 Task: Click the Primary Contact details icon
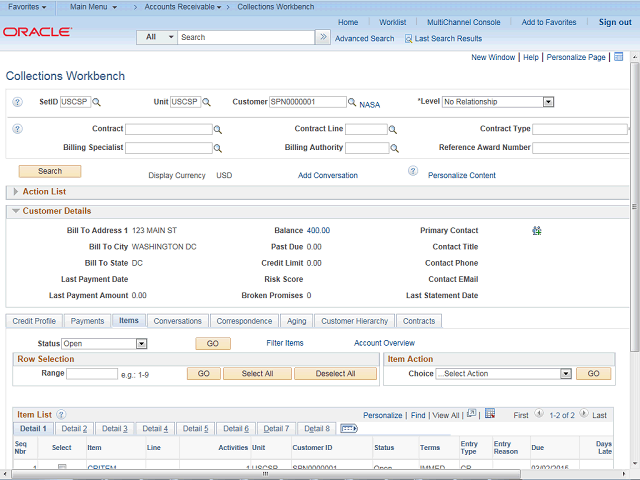pos(536,231)
